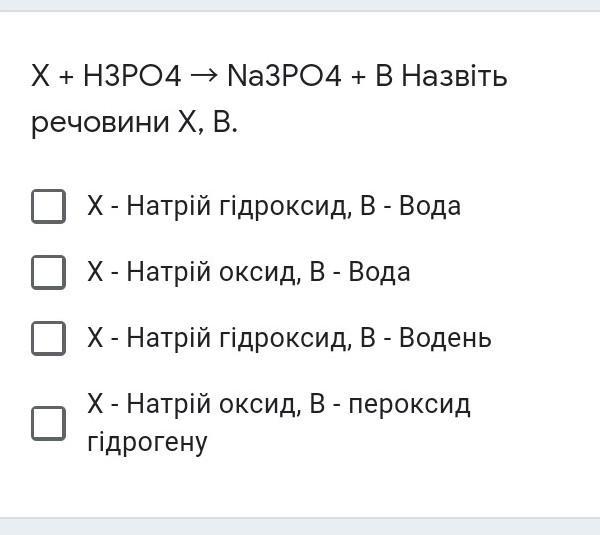Click the word "пероксид" in the fourth option

click(414, 405)
